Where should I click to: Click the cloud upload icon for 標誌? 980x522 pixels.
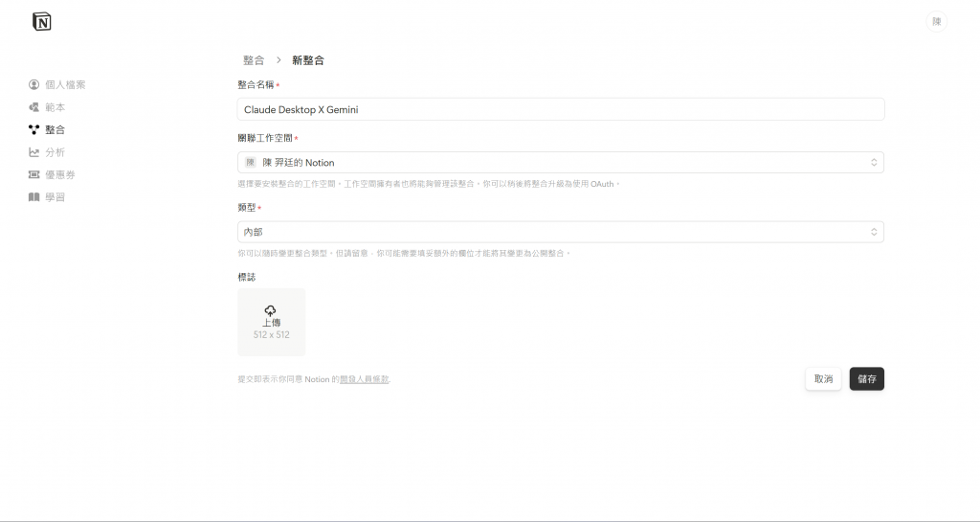(x=271, y=310)
